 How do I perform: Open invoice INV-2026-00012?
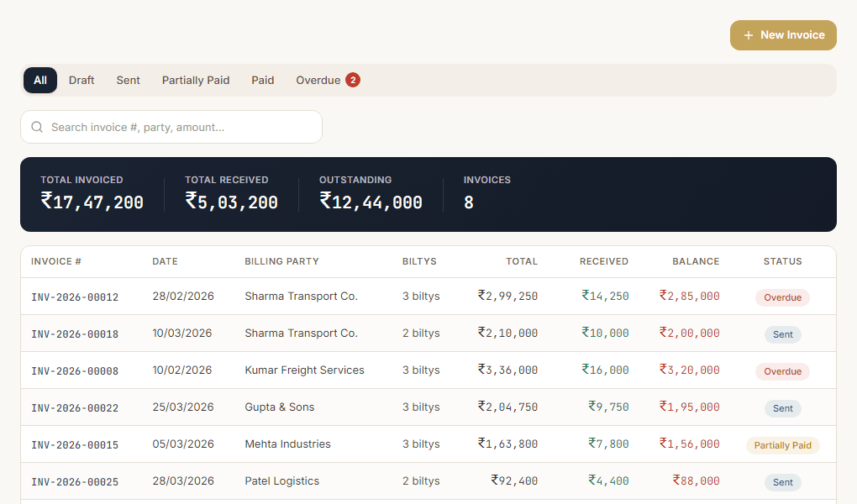coord(75,297)
